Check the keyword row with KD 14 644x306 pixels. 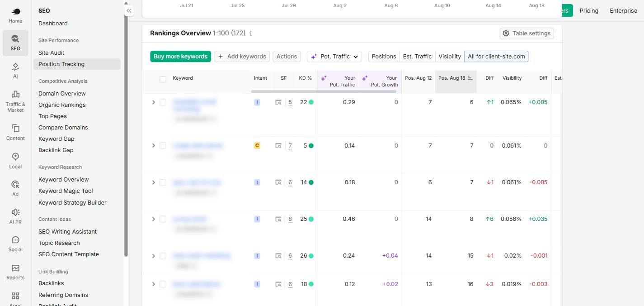click(x=163, y=182)
